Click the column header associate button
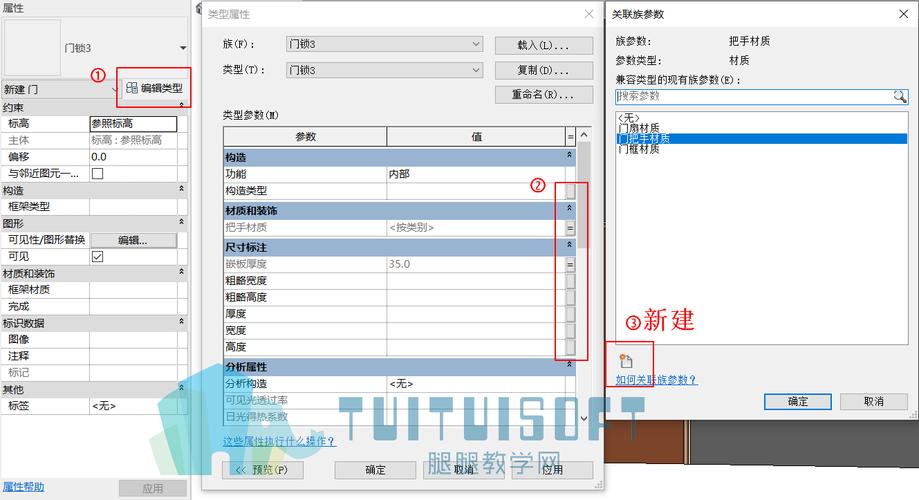 (570, 137)
